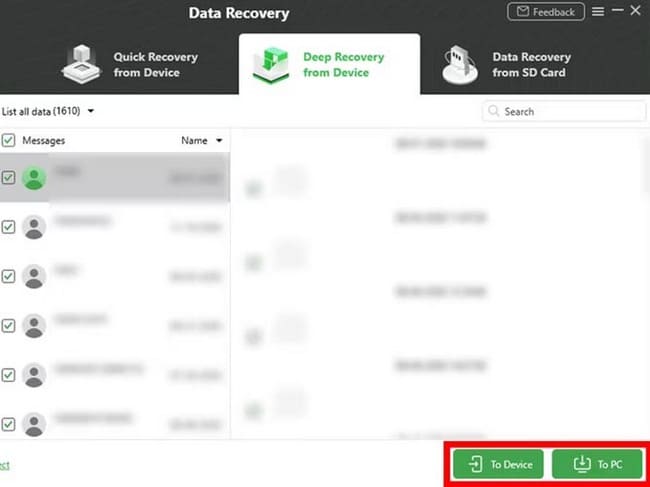
Task: Select the green contact avatar
Action: pos(34,178)
